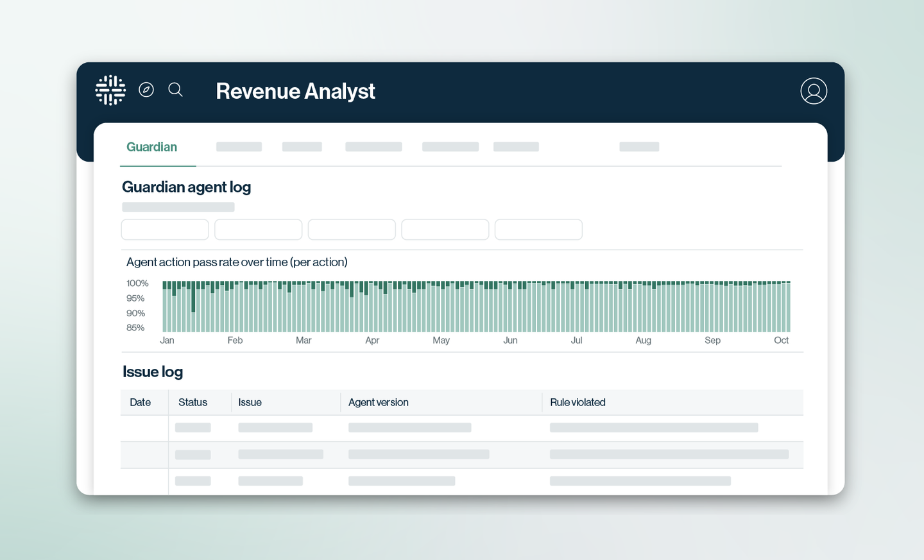Click the cross-shaped app logo in the header
Image resolution: width=924 pixels, height=560 pixels.
click(110, 90)
